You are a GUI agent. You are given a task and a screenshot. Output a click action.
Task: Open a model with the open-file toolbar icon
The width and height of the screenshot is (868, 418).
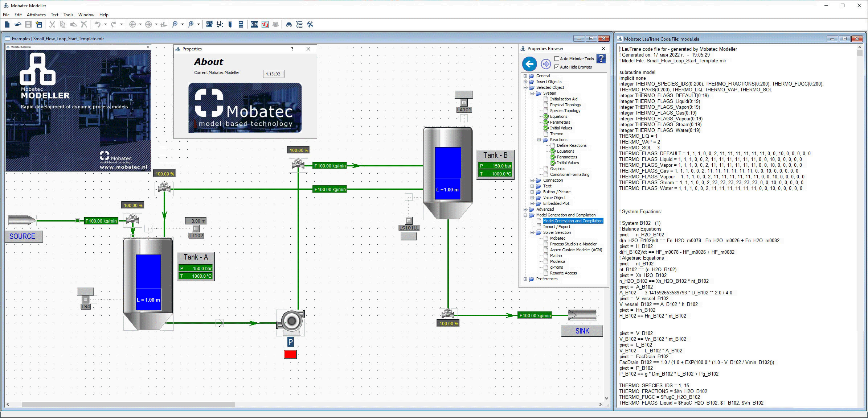pos(17,24)
